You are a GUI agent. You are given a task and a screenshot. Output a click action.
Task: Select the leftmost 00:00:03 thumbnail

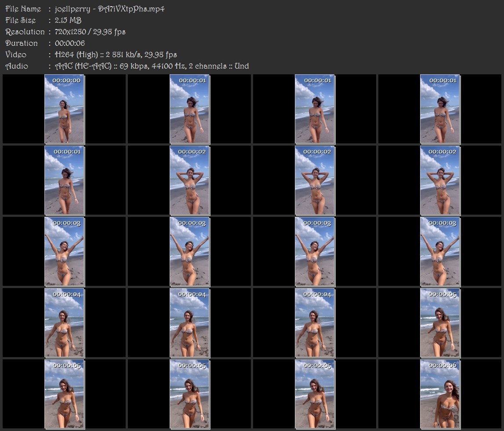pyautogui.click(x=65, y=252)
